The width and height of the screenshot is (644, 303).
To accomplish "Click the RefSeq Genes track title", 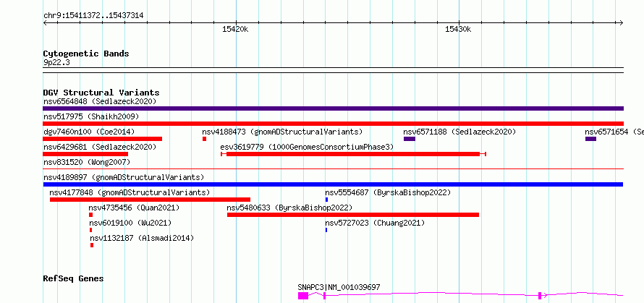I will coord(73,278).
